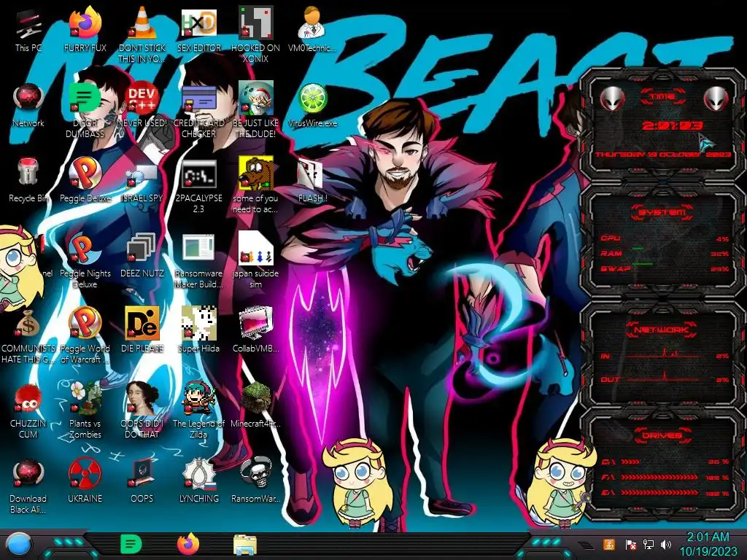The width and height of the screenshot is (747, 560).
Task: Open the This PC desktop icon
Action: coord(28,31)
